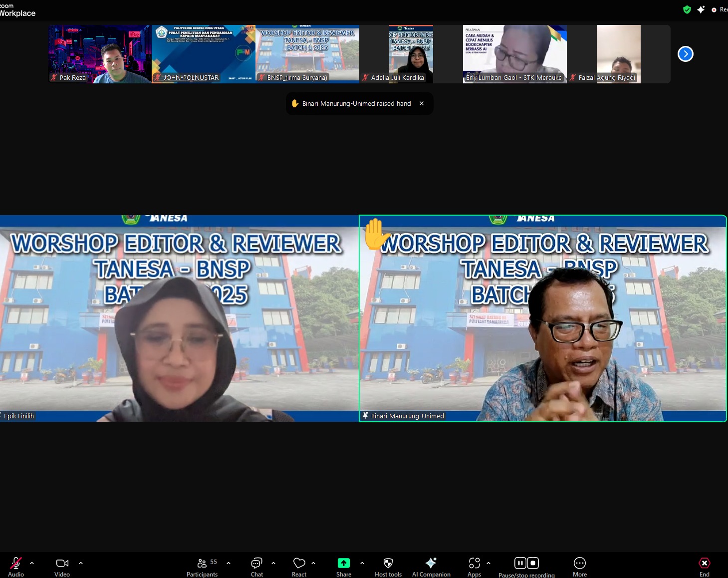Stop the recording
This screenshot has width=728, height=578.
click(533, 563)
